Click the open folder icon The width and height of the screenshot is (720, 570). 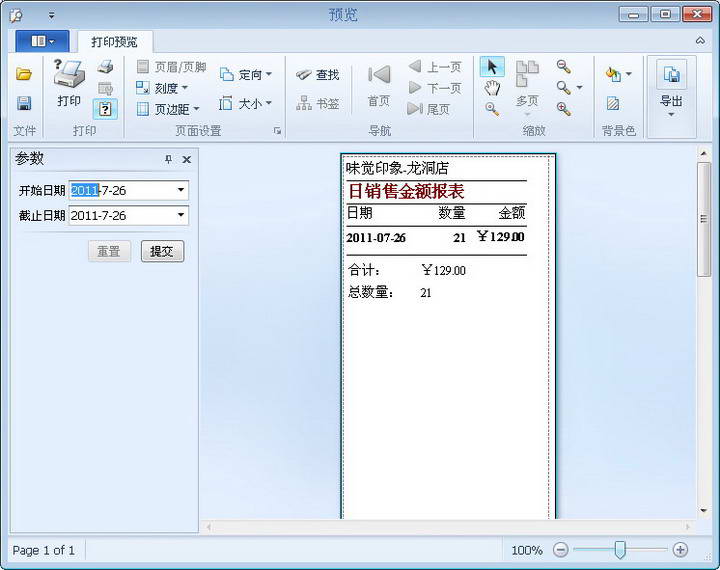23,74
